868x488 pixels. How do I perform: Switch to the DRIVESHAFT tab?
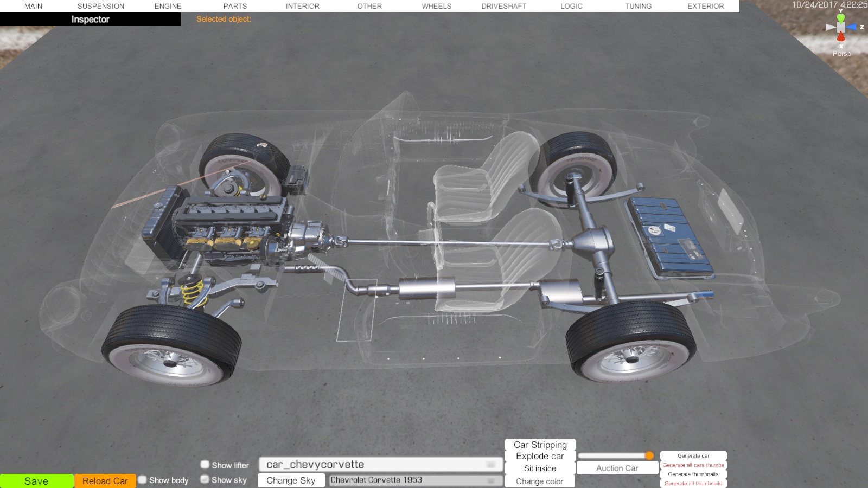click(x=503, y=6)
